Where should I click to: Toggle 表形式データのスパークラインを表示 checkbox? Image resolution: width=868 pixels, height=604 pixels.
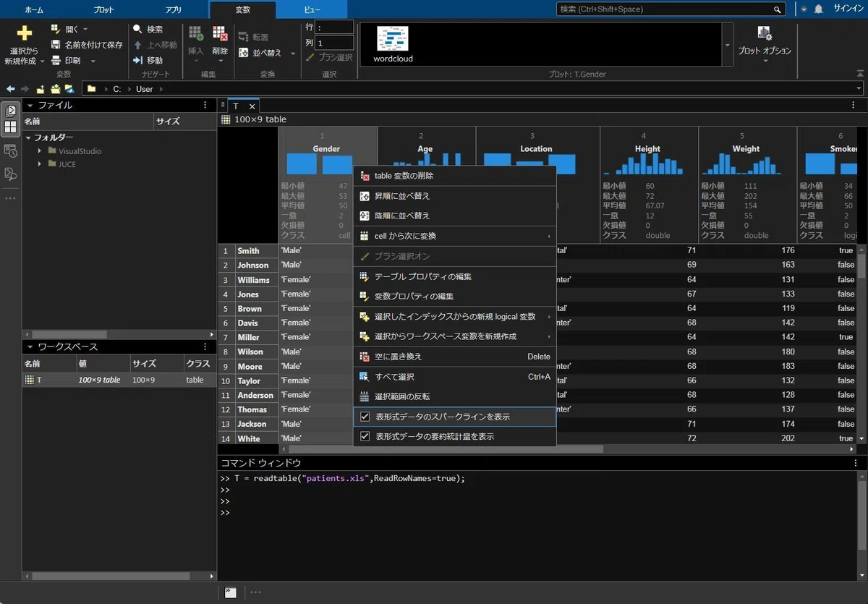tap(365, 417)
